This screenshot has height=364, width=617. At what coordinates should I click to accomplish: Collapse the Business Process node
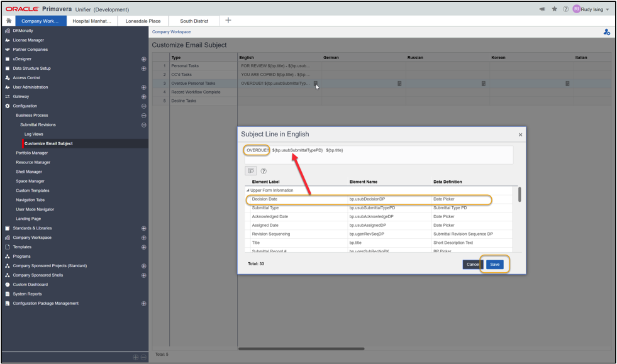click(143, 116)
